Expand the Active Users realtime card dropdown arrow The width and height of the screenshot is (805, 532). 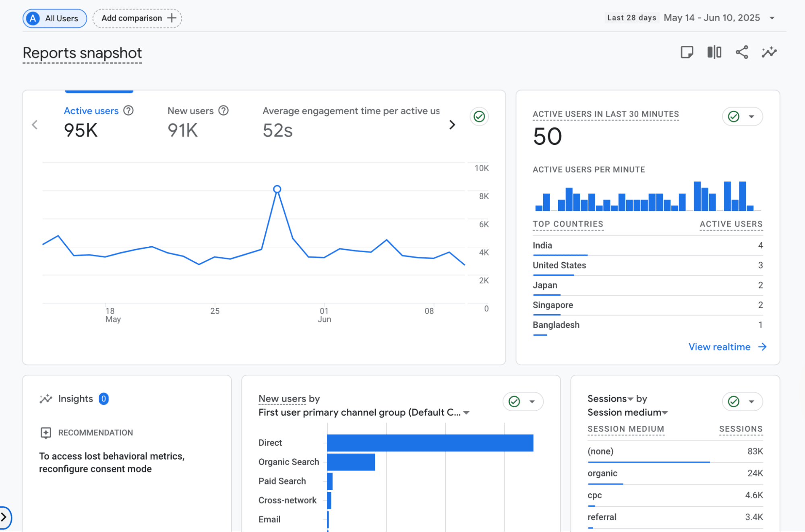pos(751,117)
